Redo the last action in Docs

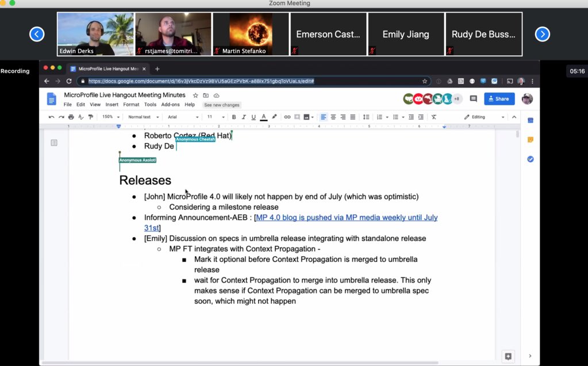point(61,117)
